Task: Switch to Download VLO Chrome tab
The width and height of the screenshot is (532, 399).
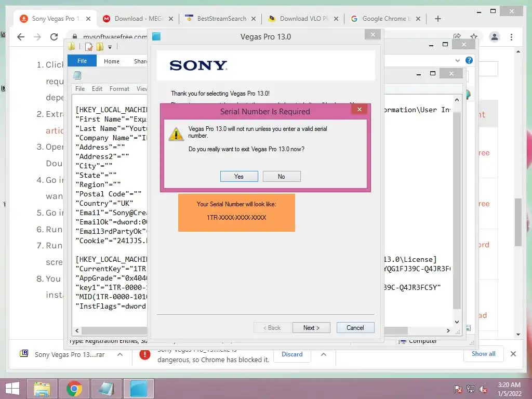Action: [x=303, y=19]
